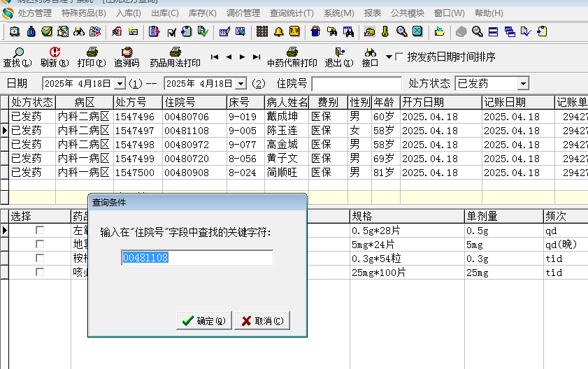Open 帮助(H) menu
This screenshot has width=588, height=369.
(x=489, y=13)
